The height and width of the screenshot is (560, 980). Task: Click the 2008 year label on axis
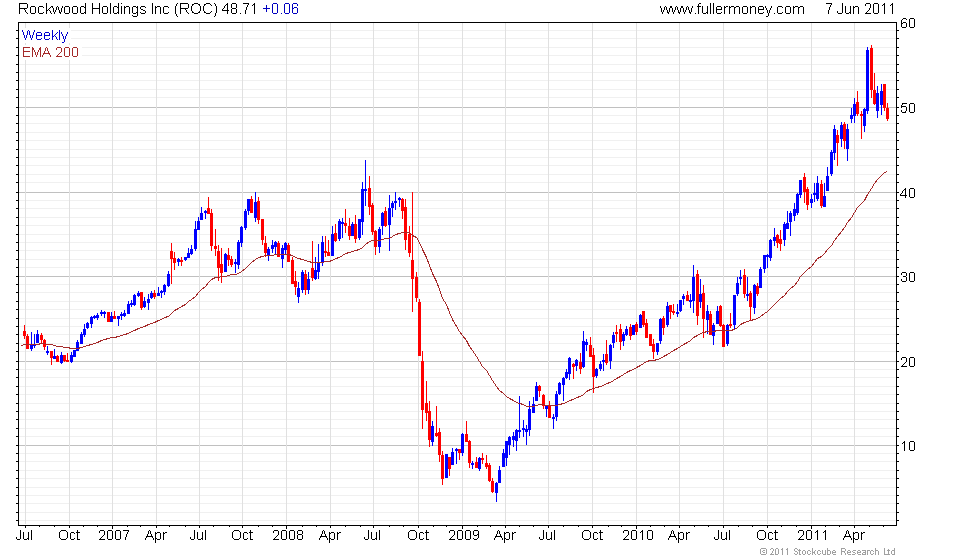click(x=288, y=536)
